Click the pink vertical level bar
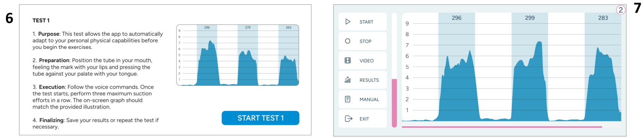This screenshot has width=644, height=138. (394, 103)
